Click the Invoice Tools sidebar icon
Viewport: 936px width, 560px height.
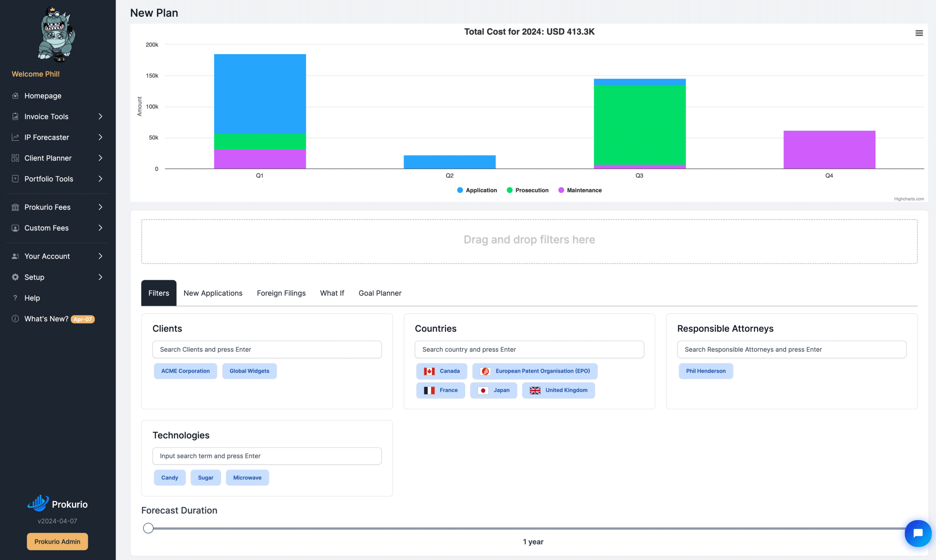15,117
